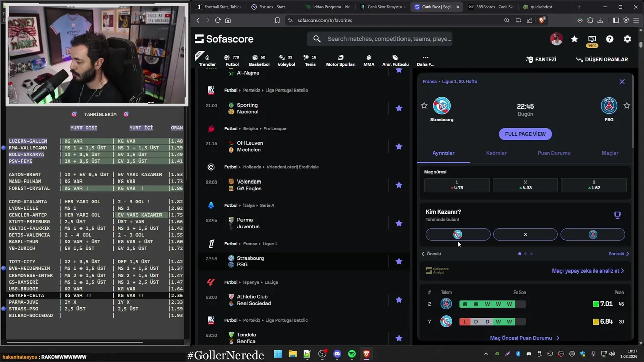Open the favorites star in Sofascore header
Screen dimensions: 644x362
coord(574,39)
